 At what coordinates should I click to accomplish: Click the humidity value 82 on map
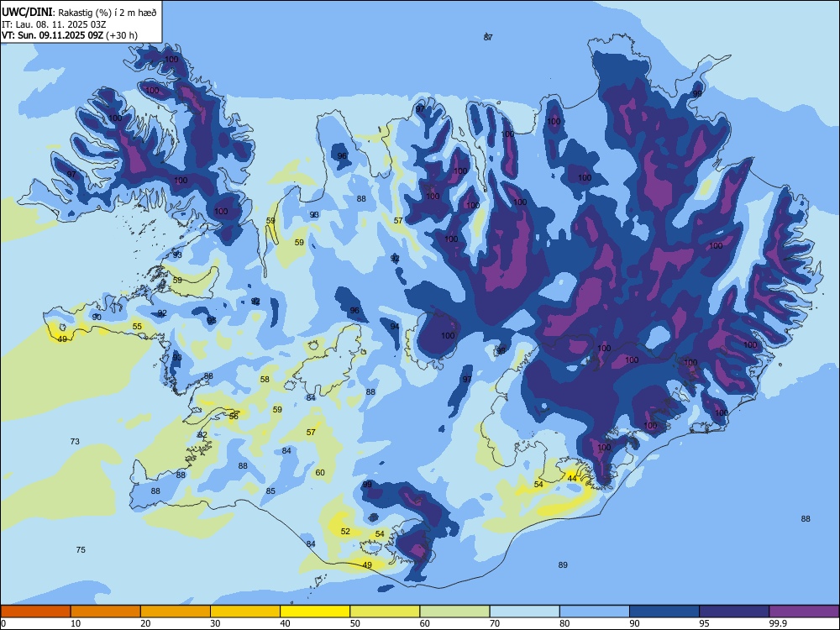click(202, 434)
